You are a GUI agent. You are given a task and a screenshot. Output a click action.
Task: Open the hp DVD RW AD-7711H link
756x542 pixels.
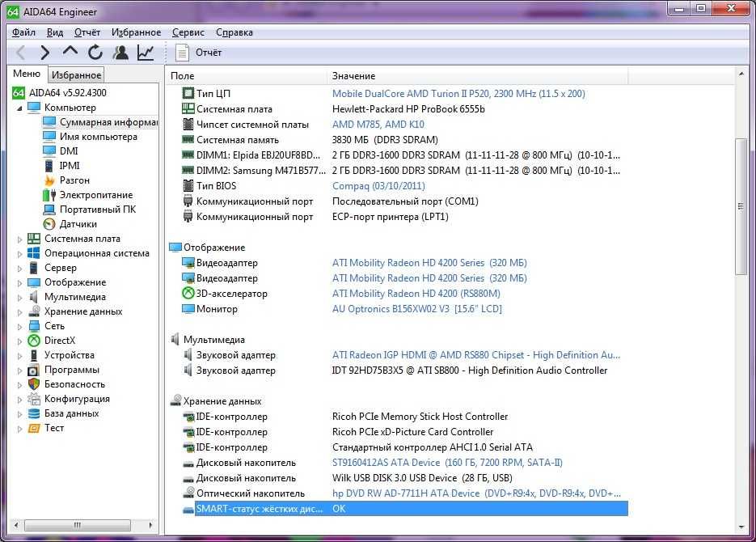476,493
